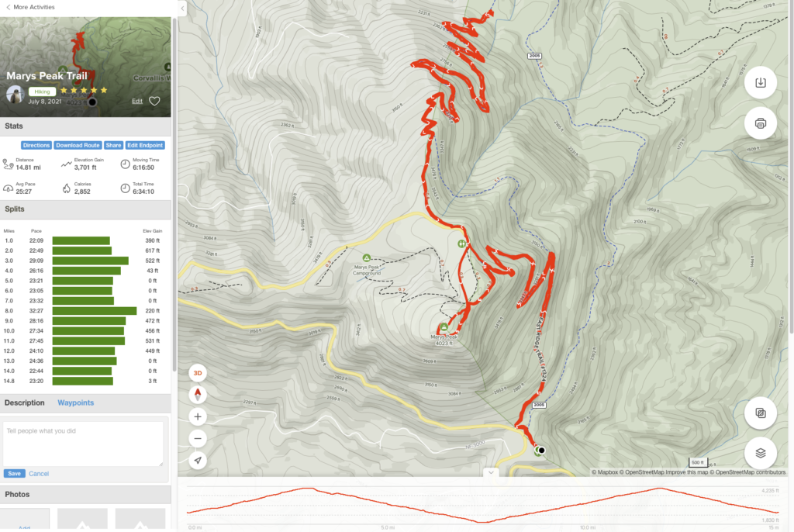
Task: Zoom in using the plus button
Action: [198, 417]
